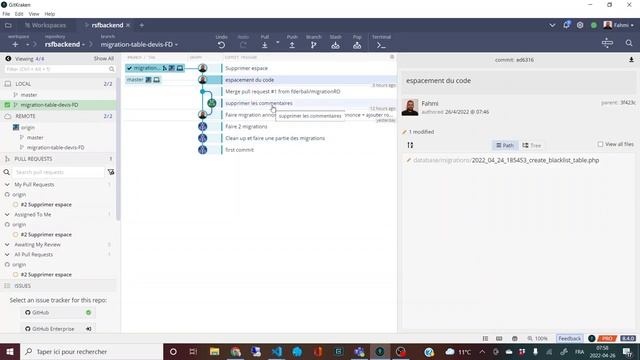Click the Undo toolbar icon
This screenshot has height=360, width=640.
coord(221,45)
